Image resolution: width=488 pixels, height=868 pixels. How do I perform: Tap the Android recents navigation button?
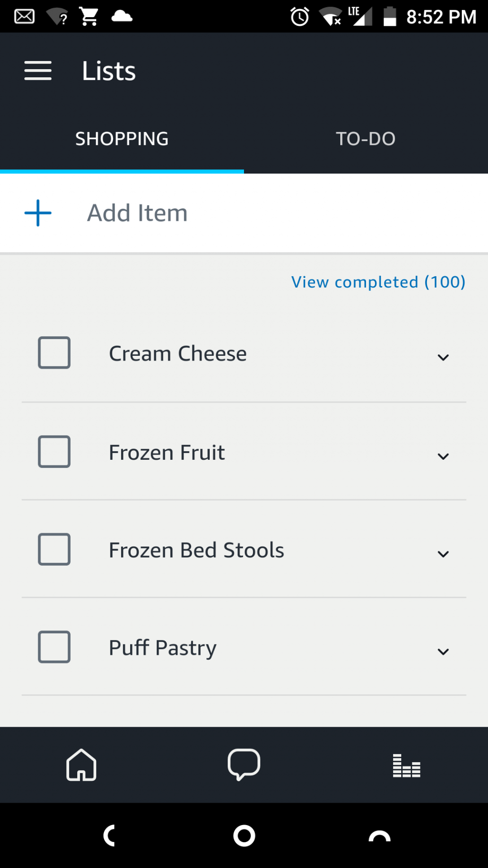click(379, 836)
